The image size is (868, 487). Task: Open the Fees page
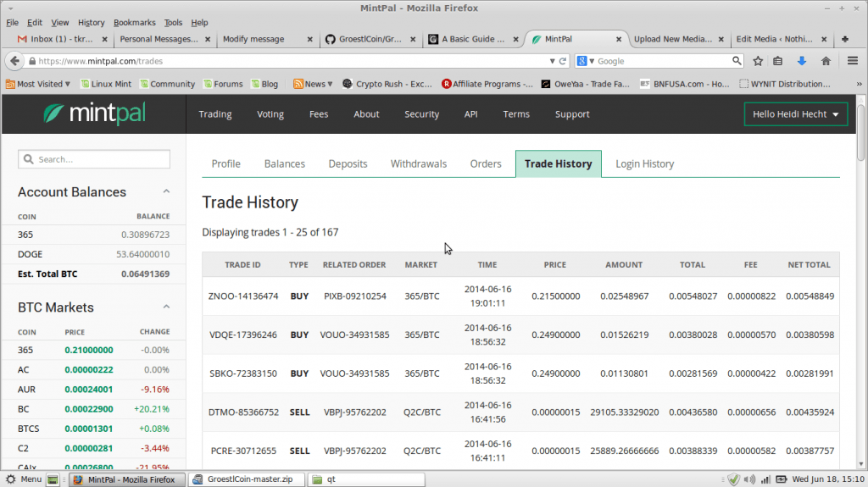point(319,114)
